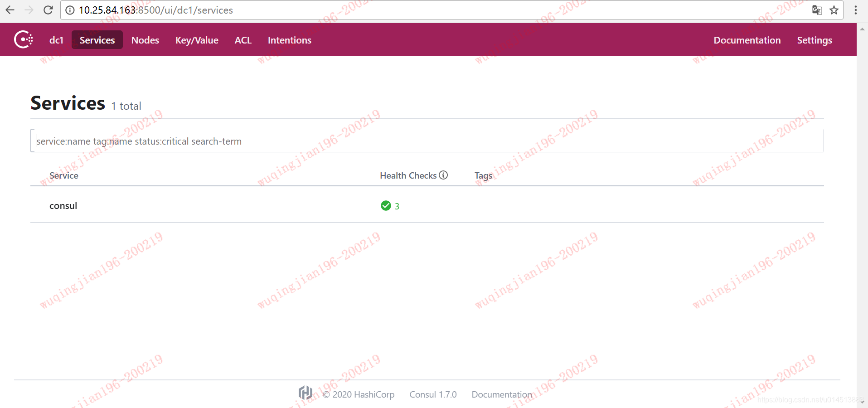This screenshot has height=408, width=868.
Task: Click the Health Checks column header
Action: [408, 175]
